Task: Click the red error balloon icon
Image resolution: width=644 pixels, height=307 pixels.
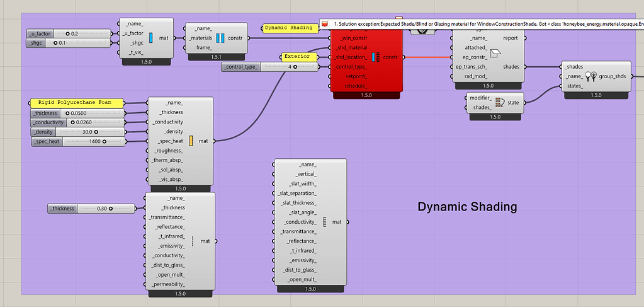Action: coord(325,24)
